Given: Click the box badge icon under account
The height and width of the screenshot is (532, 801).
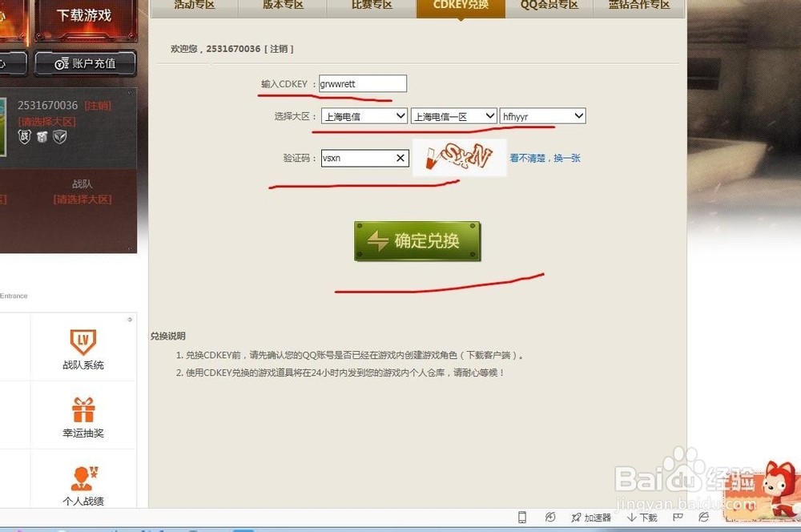Looking at the screenshot, I should (42, 136).
